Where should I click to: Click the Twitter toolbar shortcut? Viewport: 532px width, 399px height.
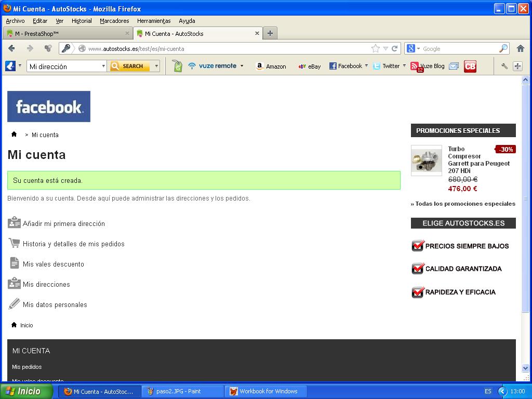(387, 66)
